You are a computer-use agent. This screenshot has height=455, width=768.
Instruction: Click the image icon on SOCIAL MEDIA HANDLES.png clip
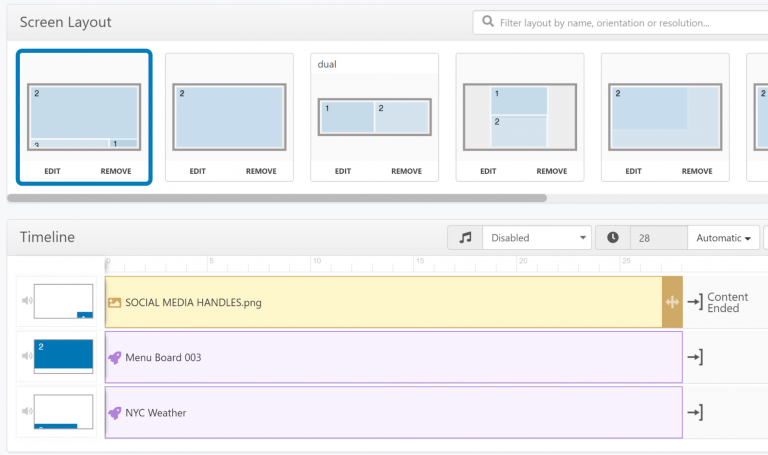point(114,303)
